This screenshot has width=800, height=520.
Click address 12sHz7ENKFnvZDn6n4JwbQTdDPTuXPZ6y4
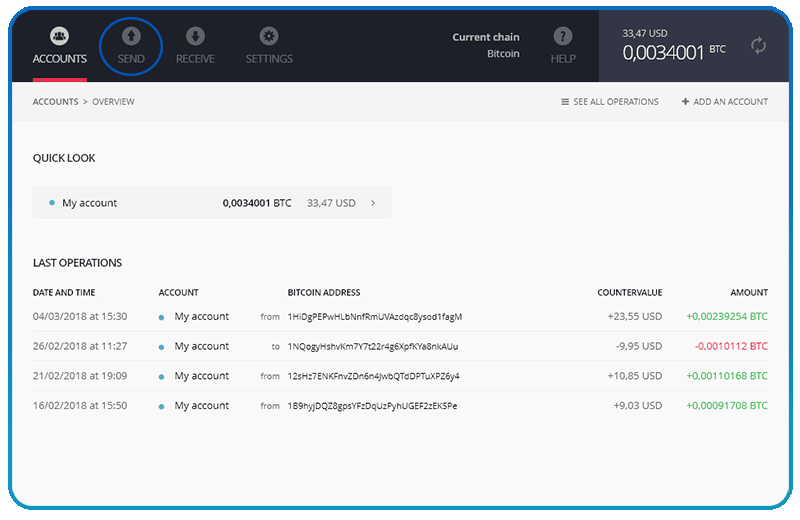coord(373,376)
